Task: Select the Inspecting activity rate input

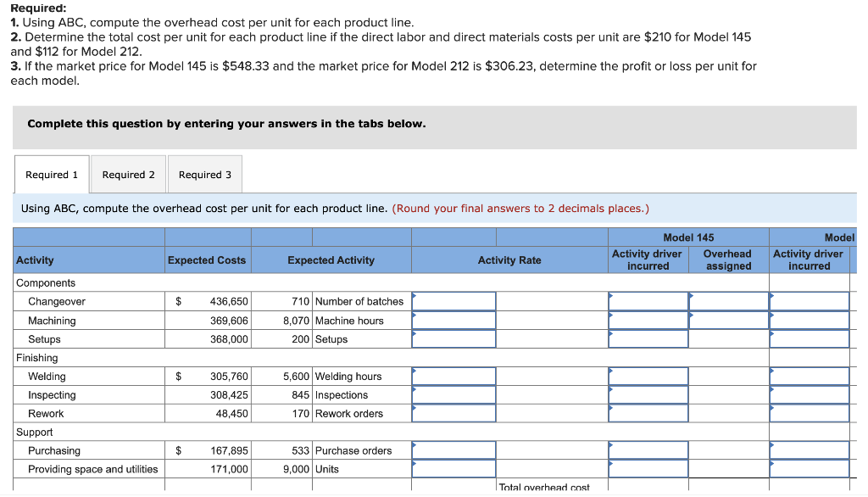Action: click(x=454, y=395)
